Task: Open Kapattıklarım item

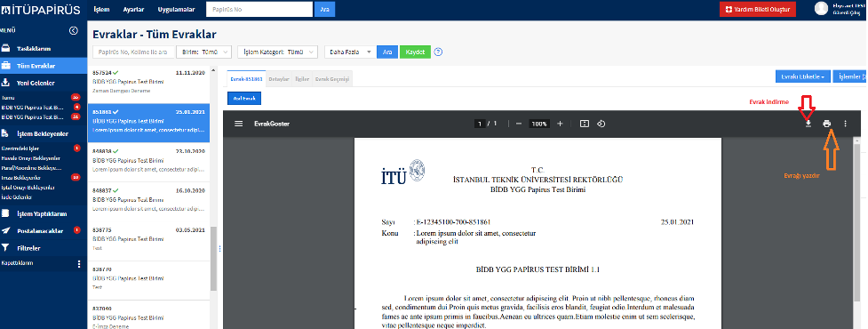Action: coord(17,263)
